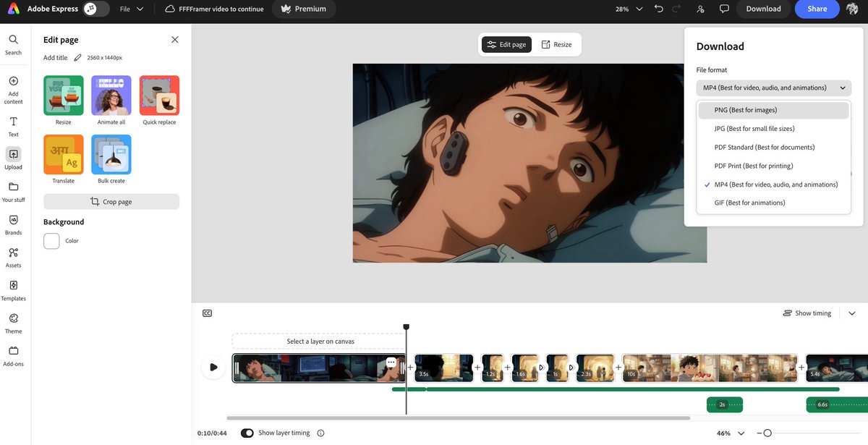
Task: Click the timeline horizontal scrollbar
Action: coord(458,418)
